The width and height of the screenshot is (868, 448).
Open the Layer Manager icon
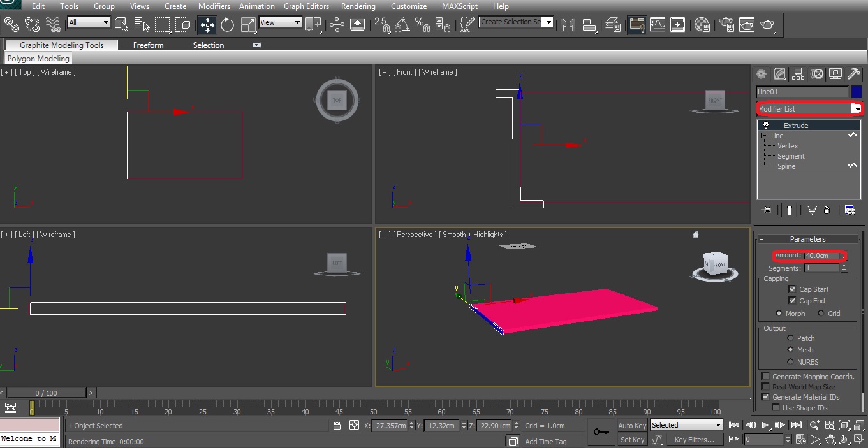[x=613, y=25]
